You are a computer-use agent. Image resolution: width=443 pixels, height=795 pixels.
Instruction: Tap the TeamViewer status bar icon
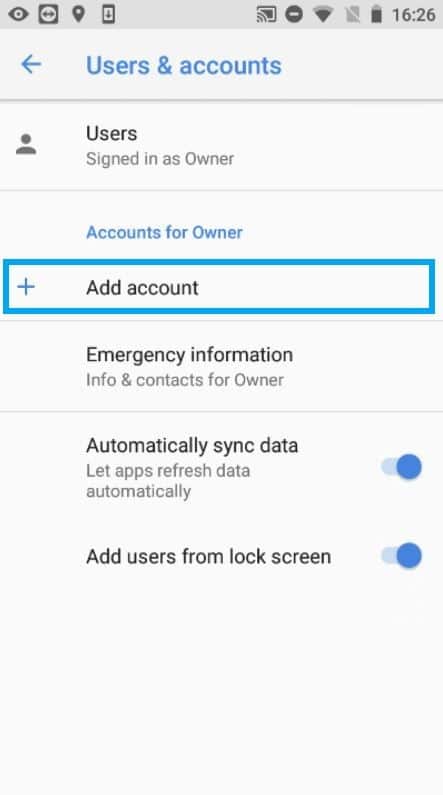(x=49, y=14)
